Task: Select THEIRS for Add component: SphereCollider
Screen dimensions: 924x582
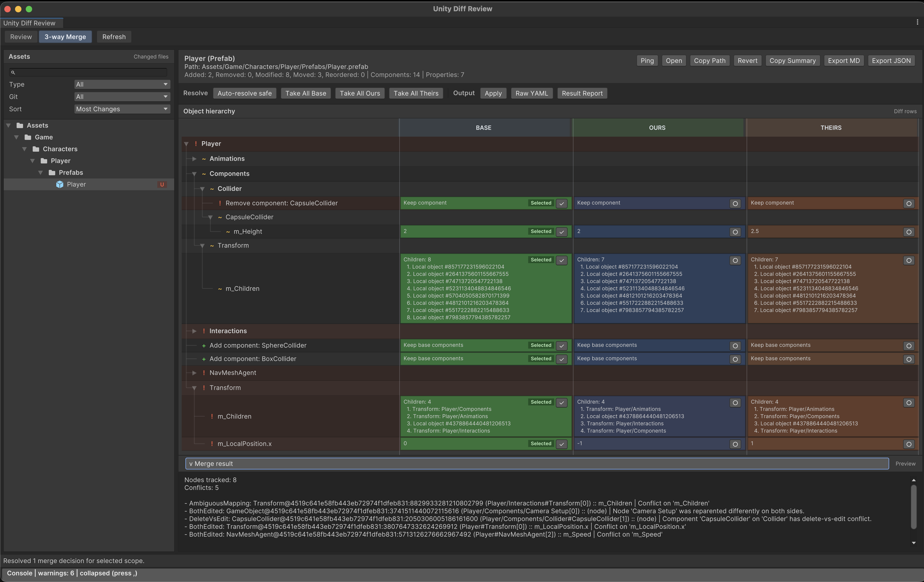Action: [909, 346]
